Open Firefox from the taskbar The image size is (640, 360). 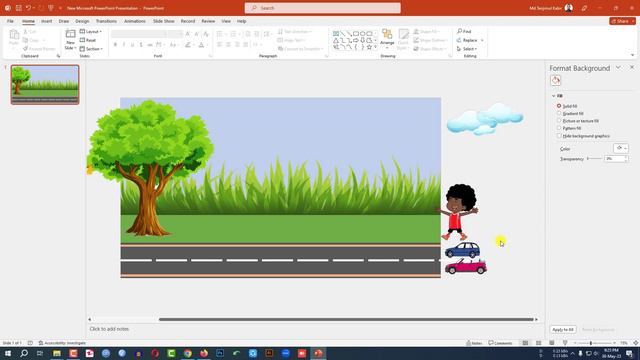pyautogui.click(x=204, y=353)
